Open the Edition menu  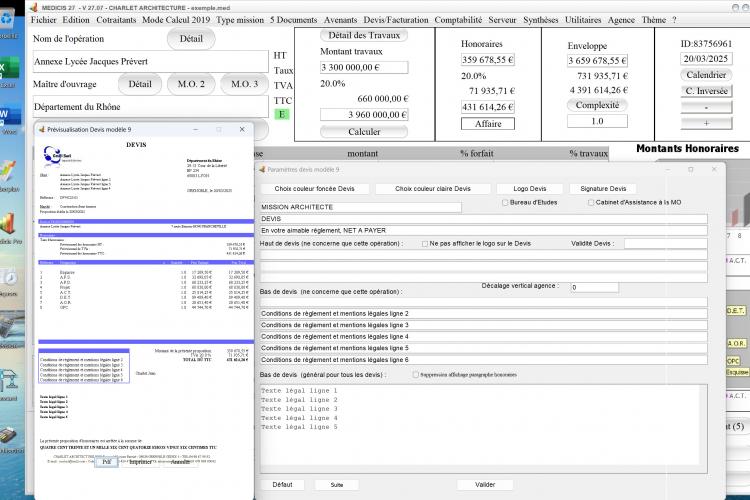coord(76,20)
